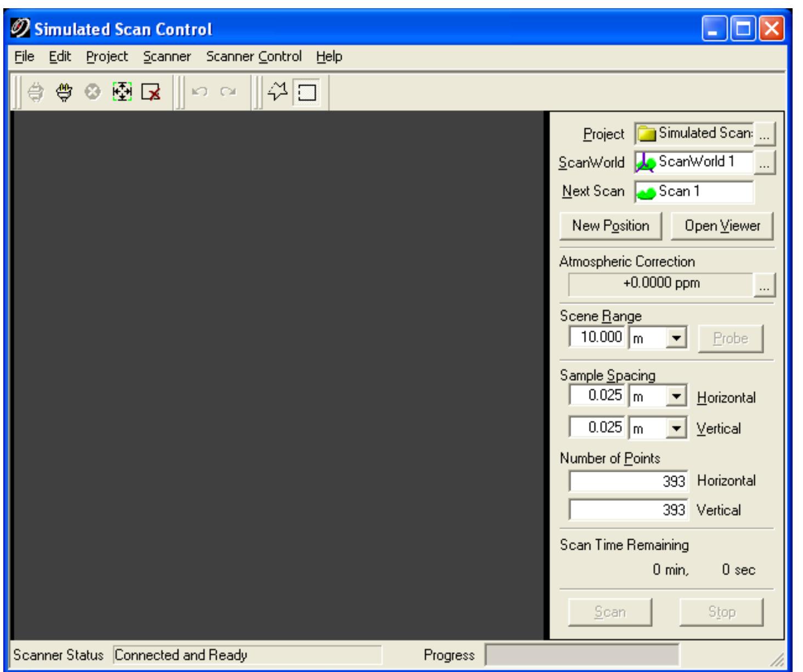Viewport: 803px width, 672px height.
Task: Click the Open Viewer button
Action: click(722, 226)
